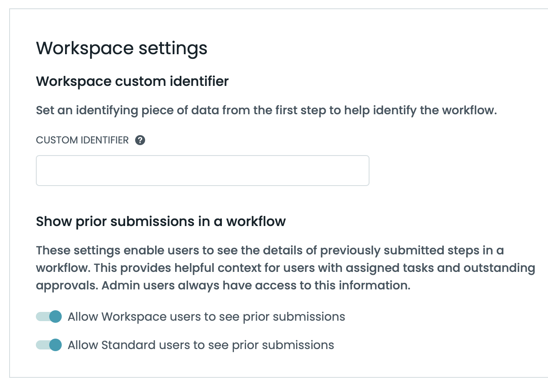
Task: Click the "Show prior submissions in a workflow" heading
Action: (161, 221)
